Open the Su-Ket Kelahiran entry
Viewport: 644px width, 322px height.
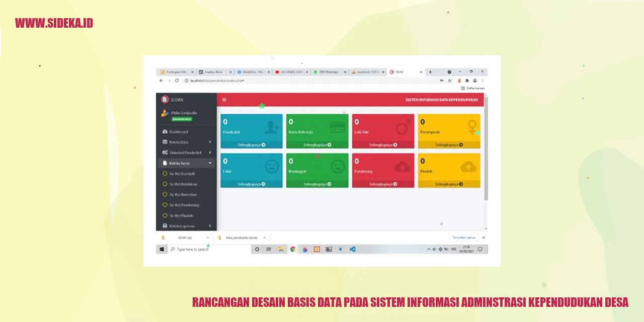pos(186,184)
